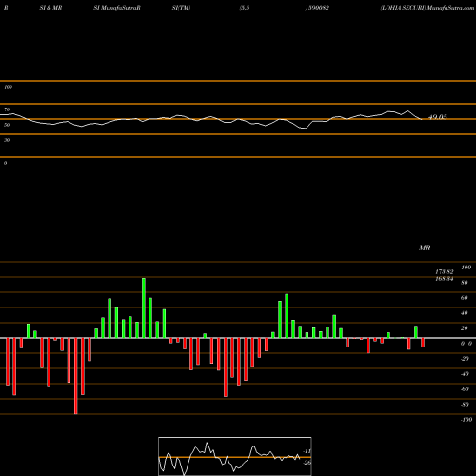Click the MR axis 100 label at right
This screenshot has height=476, width=476.
pyautogui.click(x=466, y=268)
